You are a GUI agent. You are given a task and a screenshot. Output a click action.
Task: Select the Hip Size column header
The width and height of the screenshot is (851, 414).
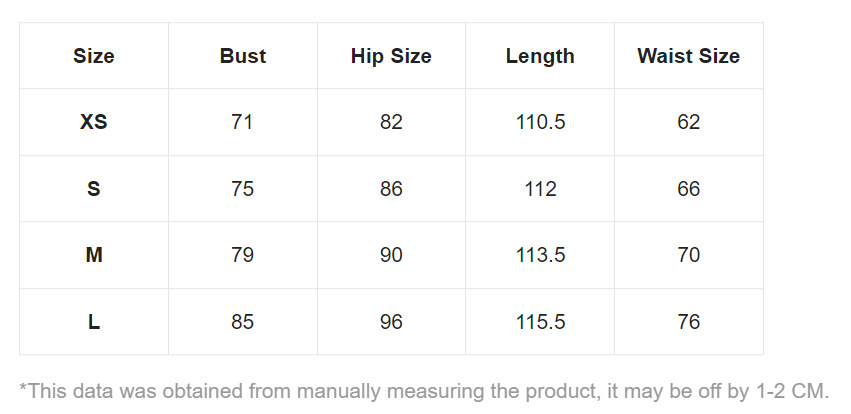click(x=391, y=56)
